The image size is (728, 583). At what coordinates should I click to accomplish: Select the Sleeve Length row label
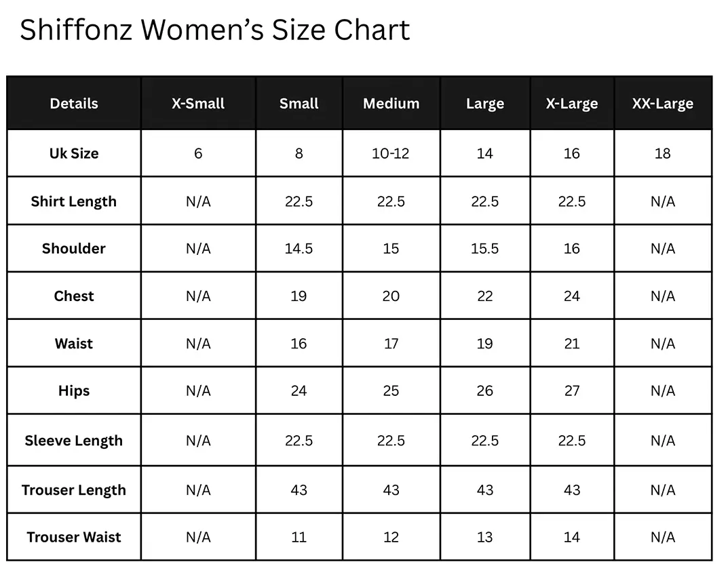(74, 441)
